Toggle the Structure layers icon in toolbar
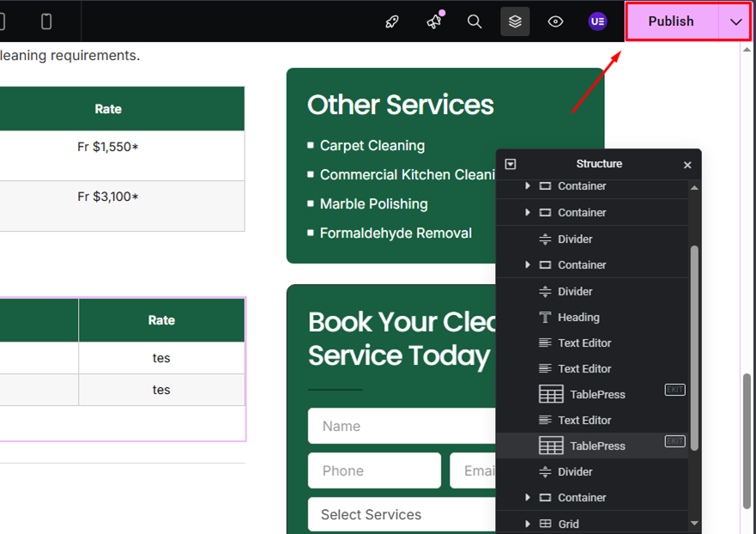Image resolution: width=756 pixels, height=534 pixels. (515, 21)
